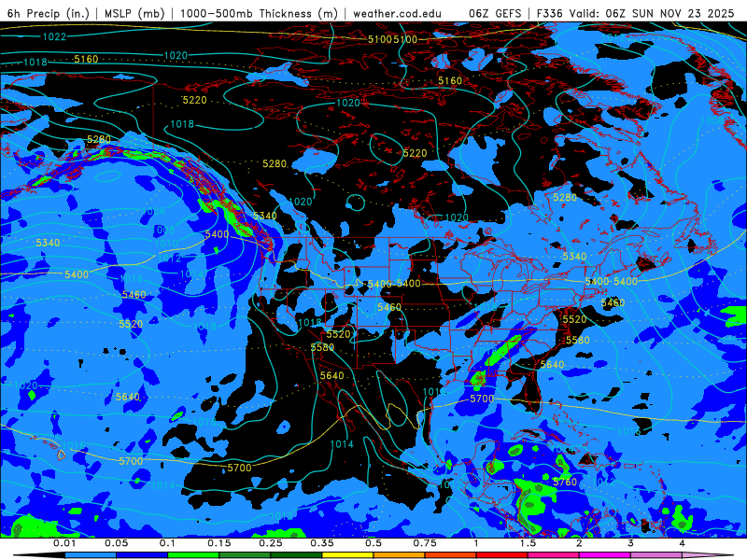747x560 pixels.
Task: Click the 'F336' forecast hour label
Action: click(x=550, y=13)
